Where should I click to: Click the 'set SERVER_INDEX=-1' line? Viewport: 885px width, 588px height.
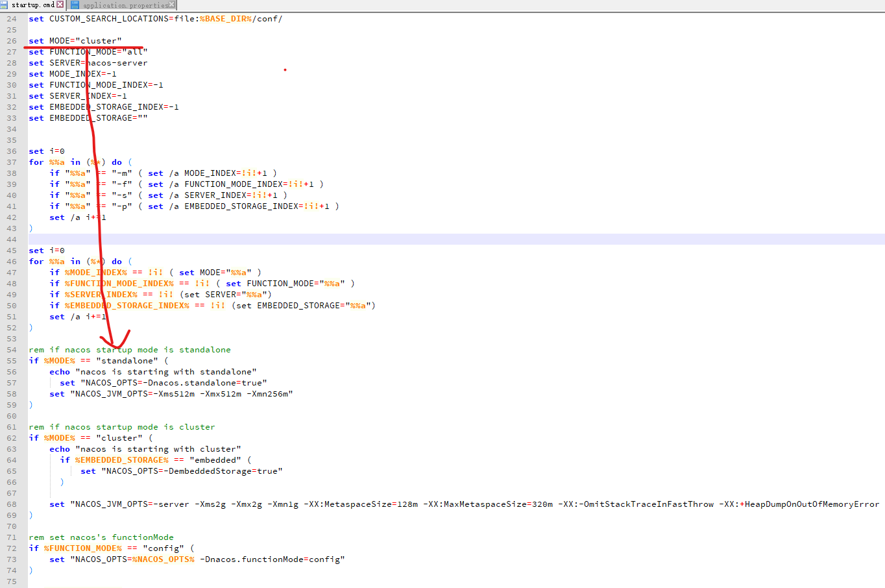point(77,96)
